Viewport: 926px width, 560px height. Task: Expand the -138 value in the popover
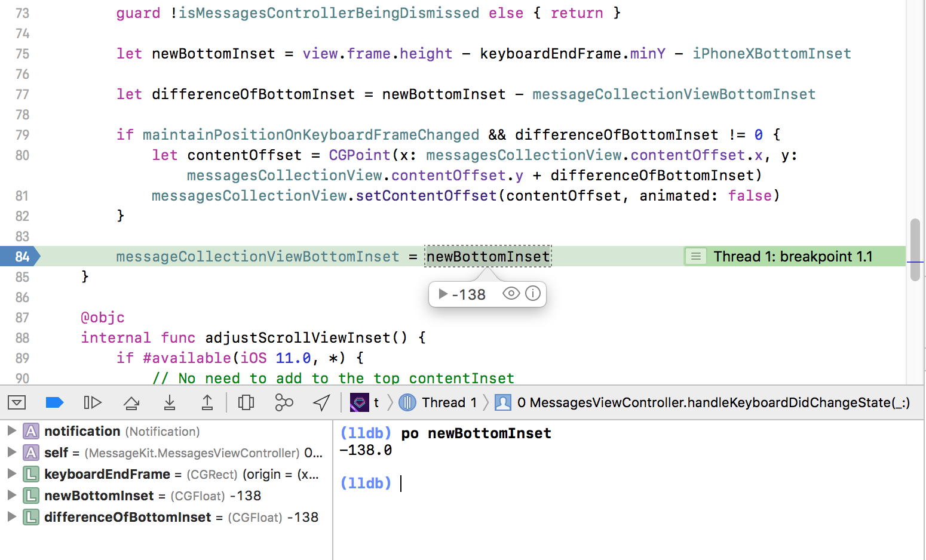(443, 294)
